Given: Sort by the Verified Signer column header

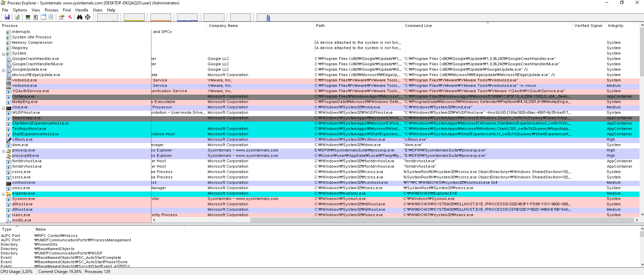Looking at the screenshot, I should (589, 26).
